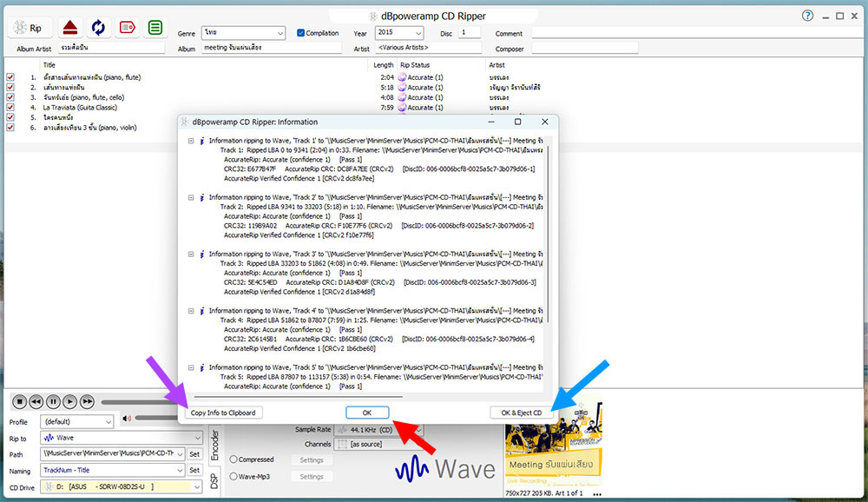
Task: Uncheck the Compilation checkbox
Action: click(x=300, y=33)
